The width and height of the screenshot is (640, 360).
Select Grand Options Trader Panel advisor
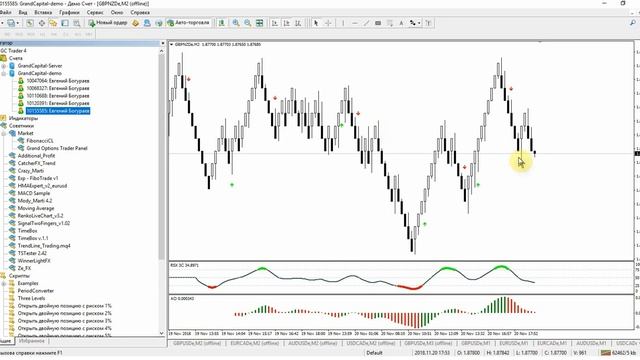(x=57, y=148)
